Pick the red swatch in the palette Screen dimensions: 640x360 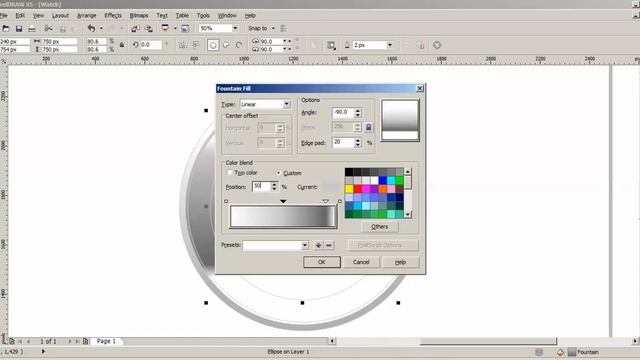[x=358, y=189]
